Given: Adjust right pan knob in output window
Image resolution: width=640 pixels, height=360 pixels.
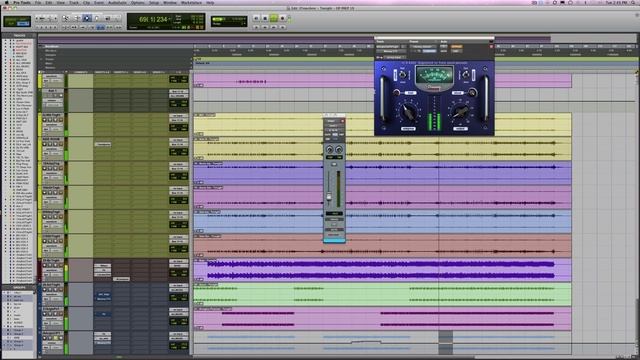Looking at the screenshot, I should [339, 150].
